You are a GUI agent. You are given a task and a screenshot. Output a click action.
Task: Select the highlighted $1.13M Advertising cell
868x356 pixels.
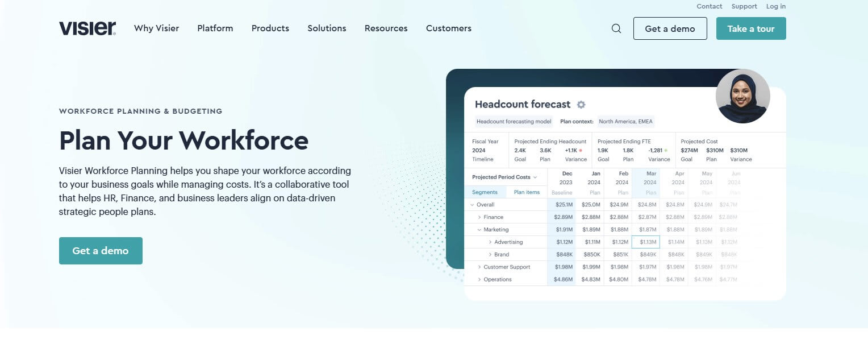646,242
